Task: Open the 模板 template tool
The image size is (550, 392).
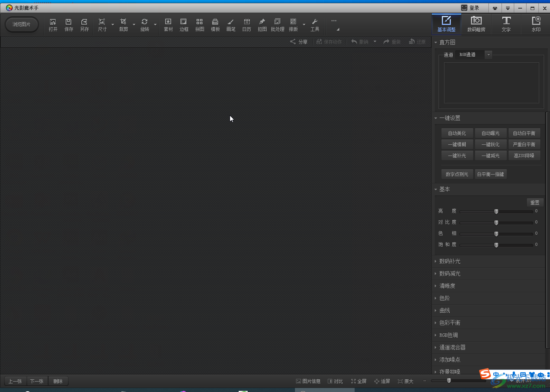Action: 215,25
